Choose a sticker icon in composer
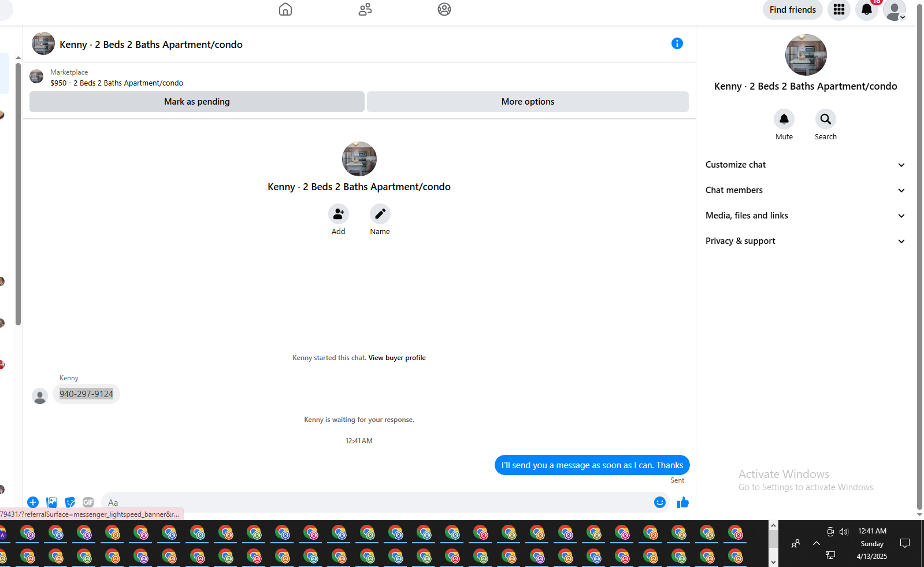Image resolution: width=924 pixels, height=567 pixels. point(70,502)
